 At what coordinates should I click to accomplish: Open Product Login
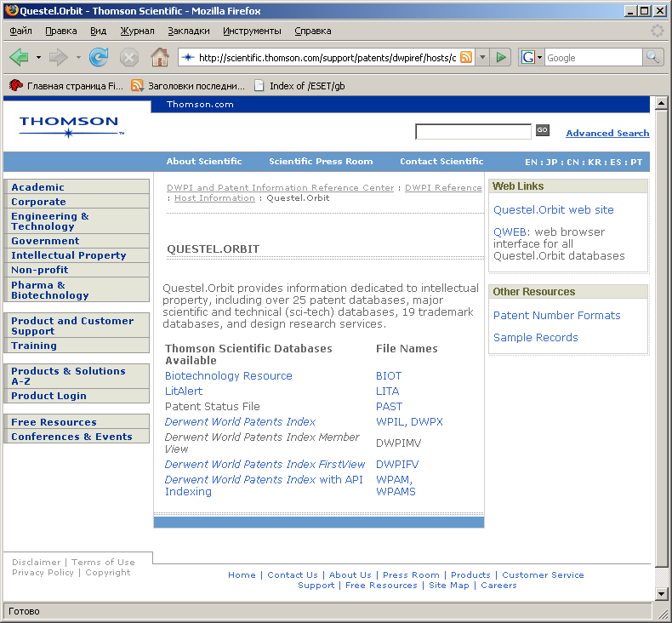(77, 396)
